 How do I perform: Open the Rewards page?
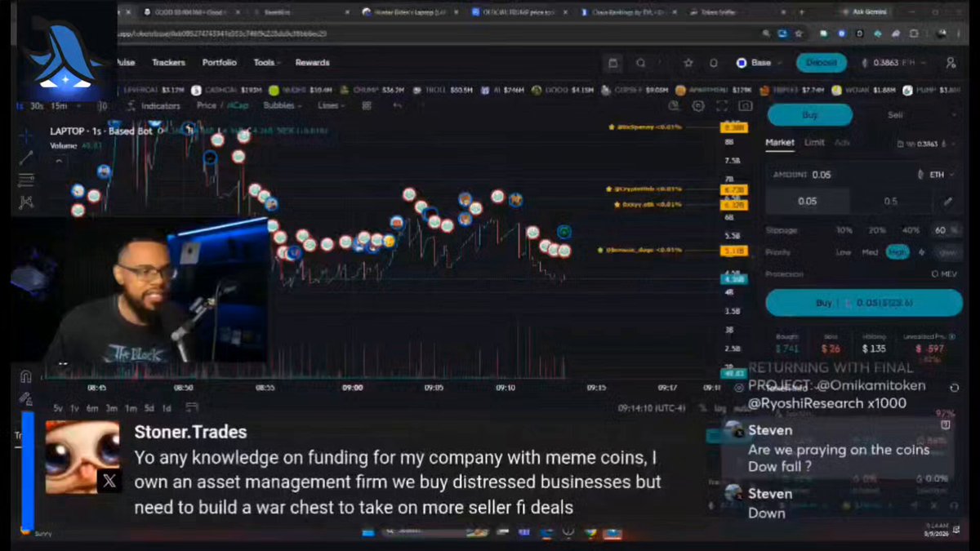pyautogui.click(x=312, y=63)
